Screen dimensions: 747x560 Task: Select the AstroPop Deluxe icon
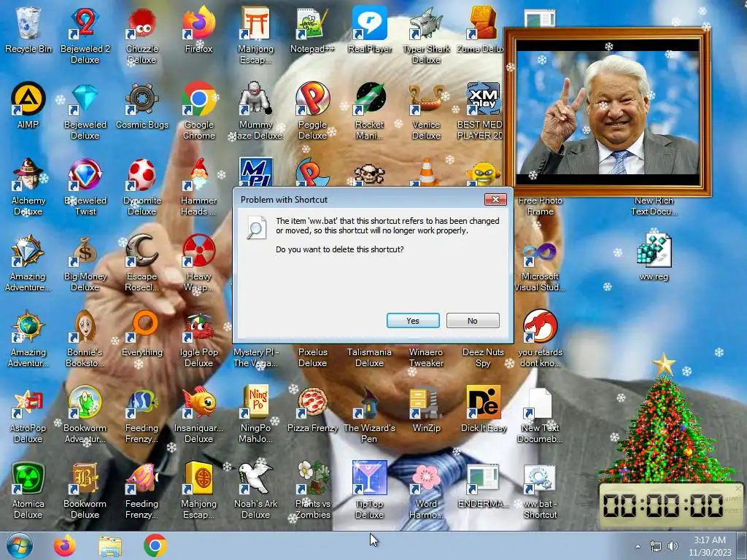[x=28, y=414]
